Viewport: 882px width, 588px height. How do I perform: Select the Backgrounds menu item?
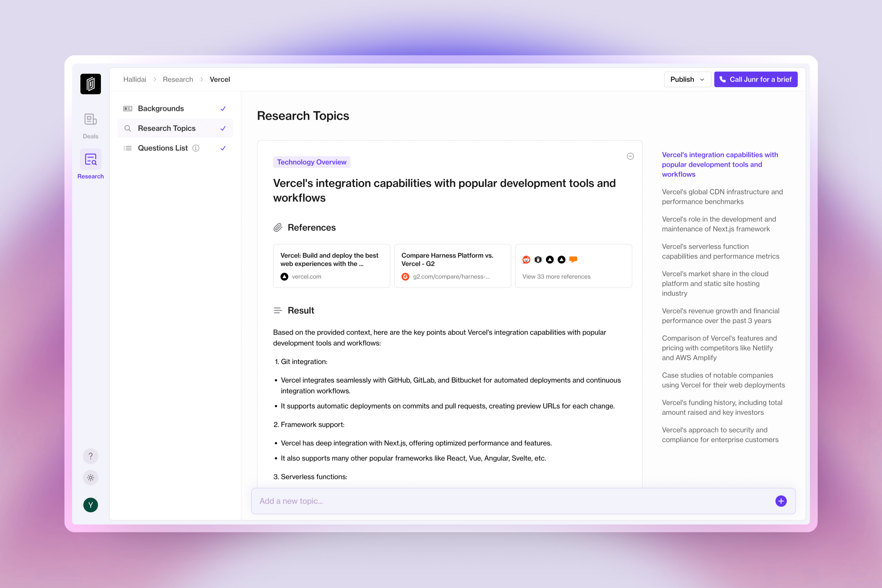click(x=175, y=109)
